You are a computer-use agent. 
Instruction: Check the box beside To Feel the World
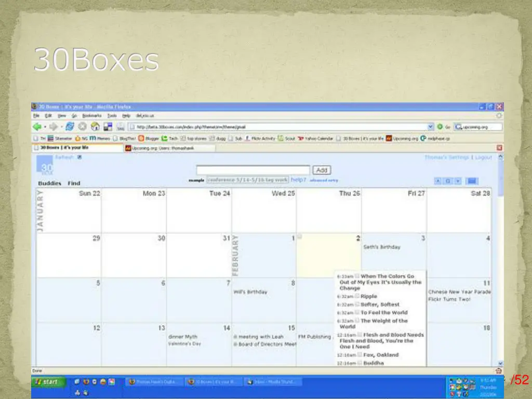[357, 312]
